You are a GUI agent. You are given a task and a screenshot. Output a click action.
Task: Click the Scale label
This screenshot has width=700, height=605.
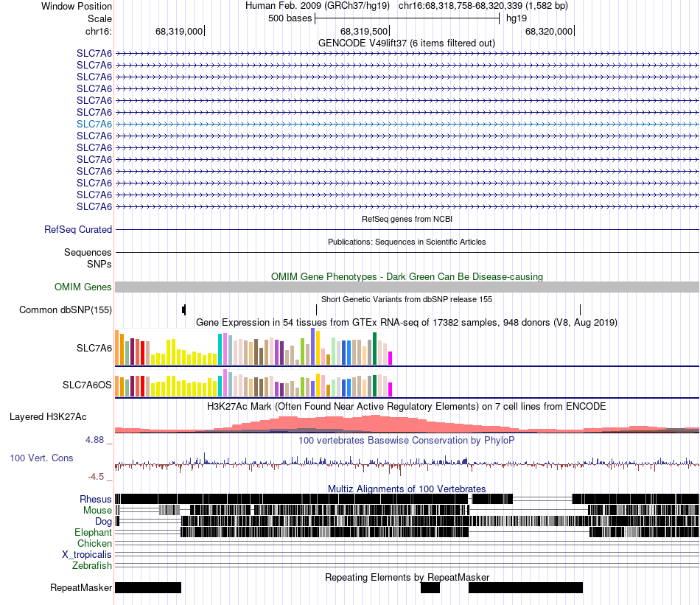pyautogui.click(x=99, y=18)
